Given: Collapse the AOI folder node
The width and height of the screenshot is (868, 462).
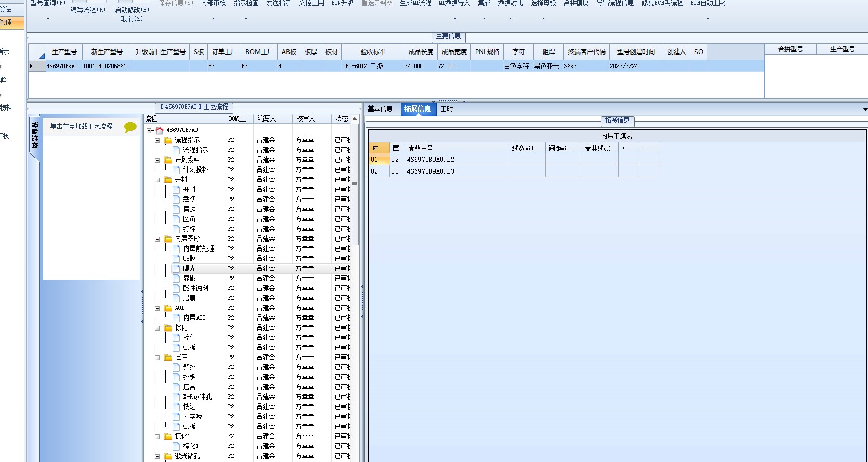Looking at the screenshot, I should (x=157, y=308).
